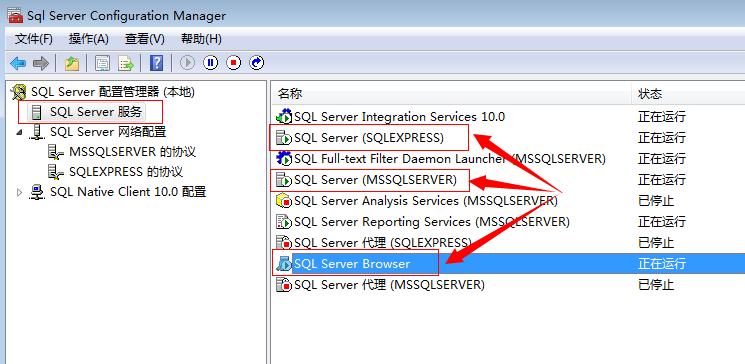Viewport: 745px width, 364px height.
Task: Click 已停止 status of 代理 (MSSQLSERVER)
Action: click(x=656, y=285)
